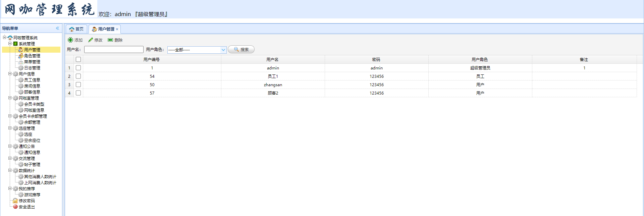The height and width of the screenshot is (216, 644).
Task: Collapse the 系统管理 tree node
Action: [10, 44]
